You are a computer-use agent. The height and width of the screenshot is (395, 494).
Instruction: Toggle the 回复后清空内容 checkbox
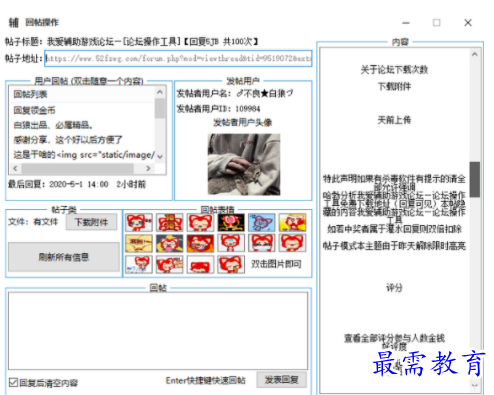click(13, 382)
